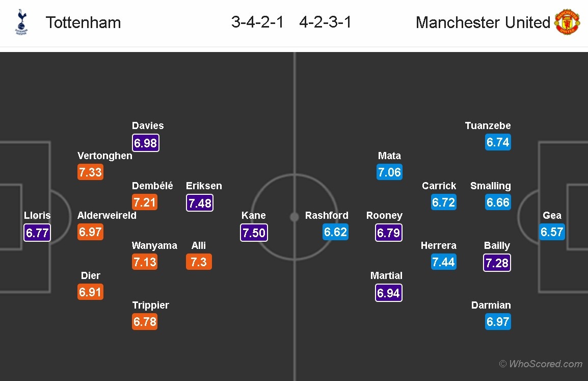This screenshot has height=381, width=588.
Task: Click Vertonghen's 7.33 rating badge
Action: [x=90, y=172]
